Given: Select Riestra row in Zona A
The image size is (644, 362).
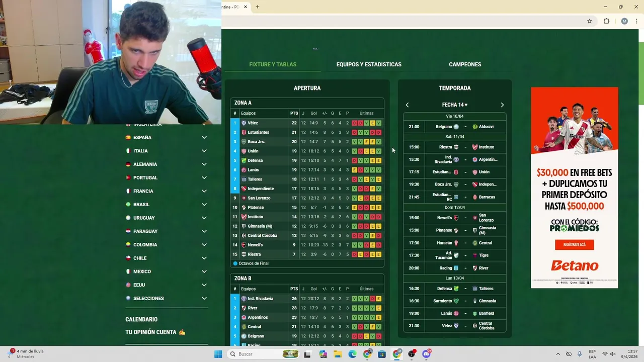Looking at the screenshot, I should click(x=307, y=254).
